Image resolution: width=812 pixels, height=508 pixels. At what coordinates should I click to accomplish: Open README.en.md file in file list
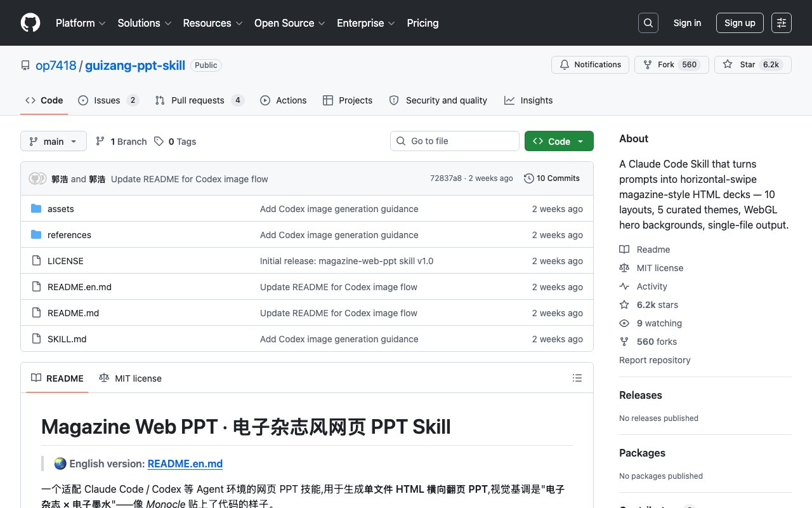tap(79, 287)
